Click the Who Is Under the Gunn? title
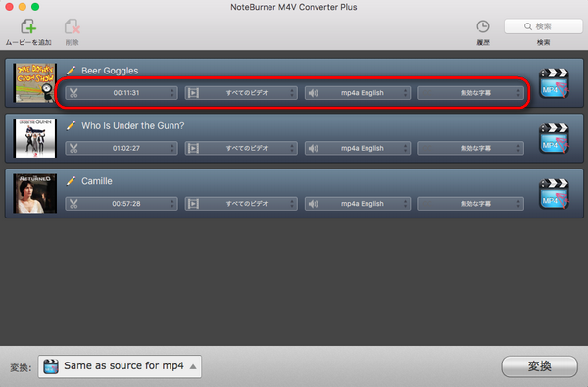This screenshot has height=387, width=588. 132,125
